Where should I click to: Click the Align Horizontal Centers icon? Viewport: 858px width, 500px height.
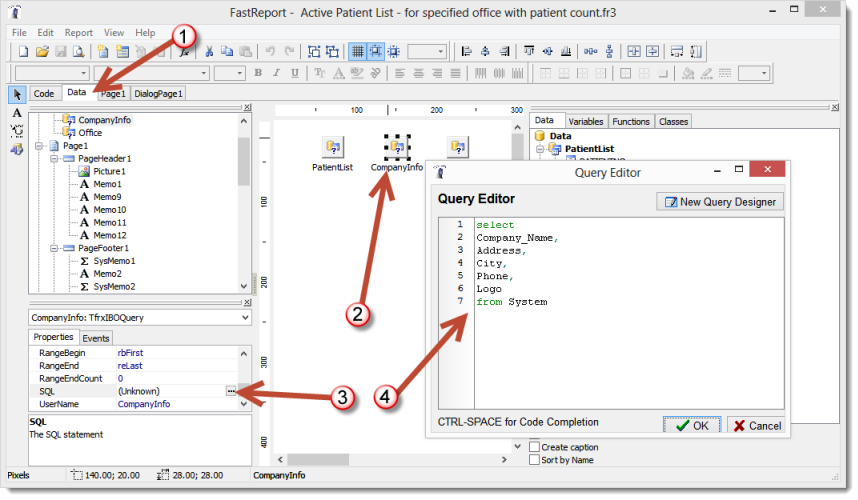point(485,51)
